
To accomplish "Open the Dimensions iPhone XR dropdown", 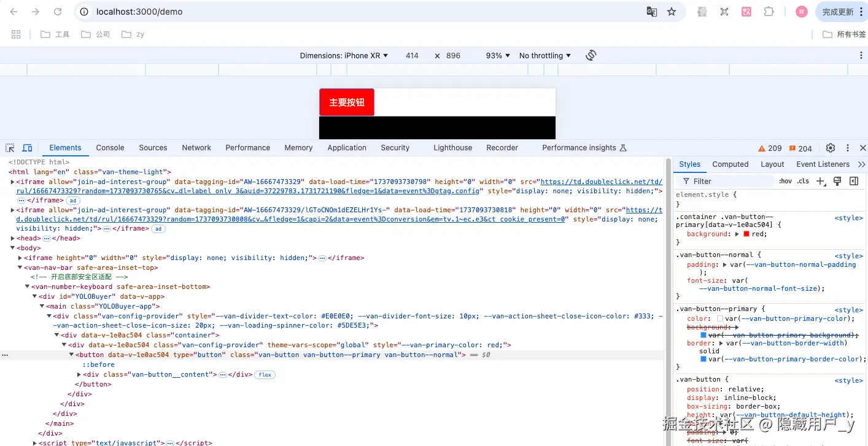I will click(x=344, y=55).
